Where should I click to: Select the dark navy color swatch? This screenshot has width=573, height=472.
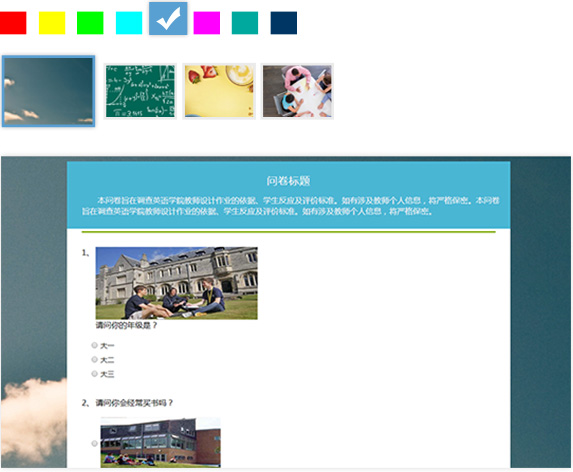click(284, 23)
